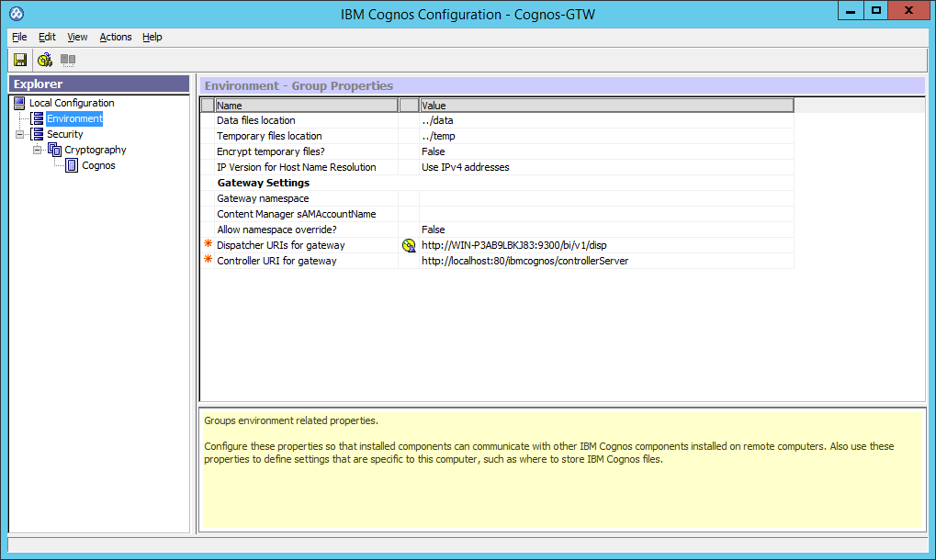Click the empty Gateway namespace value field
The height and width of the screenshot is (560, 936).
click(606, 198)
